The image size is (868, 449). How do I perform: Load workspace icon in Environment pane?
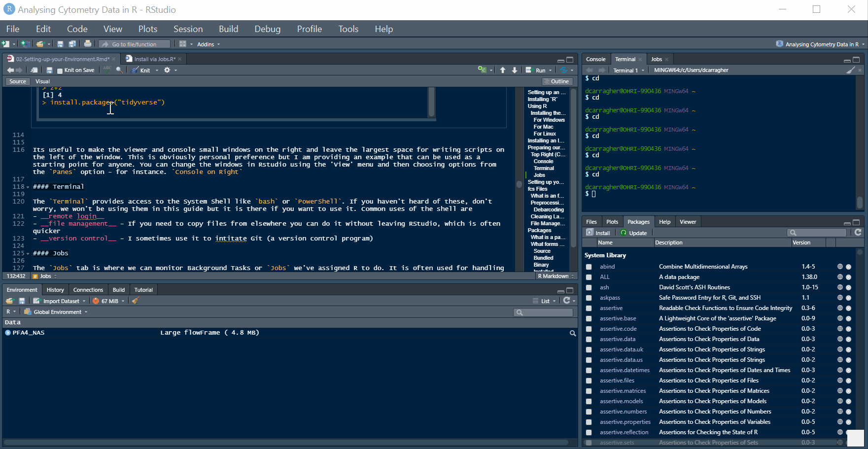click(10, 301)
